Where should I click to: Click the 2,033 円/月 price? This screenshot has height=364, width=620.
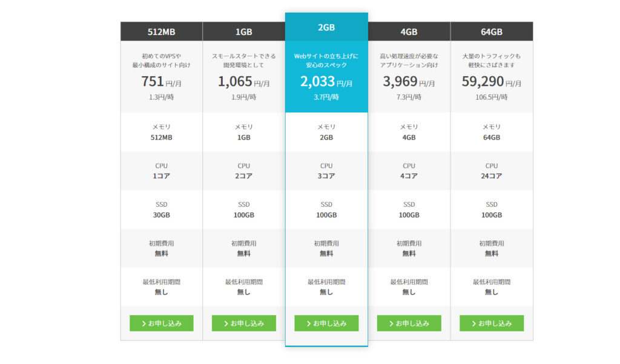[x=326, y=82]
